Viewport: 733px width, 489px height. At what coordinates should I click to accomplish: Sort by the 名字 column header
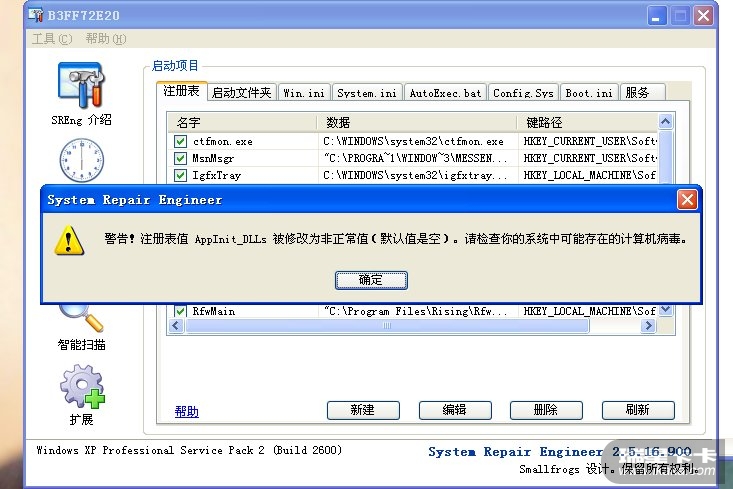[x=242, y=122]
